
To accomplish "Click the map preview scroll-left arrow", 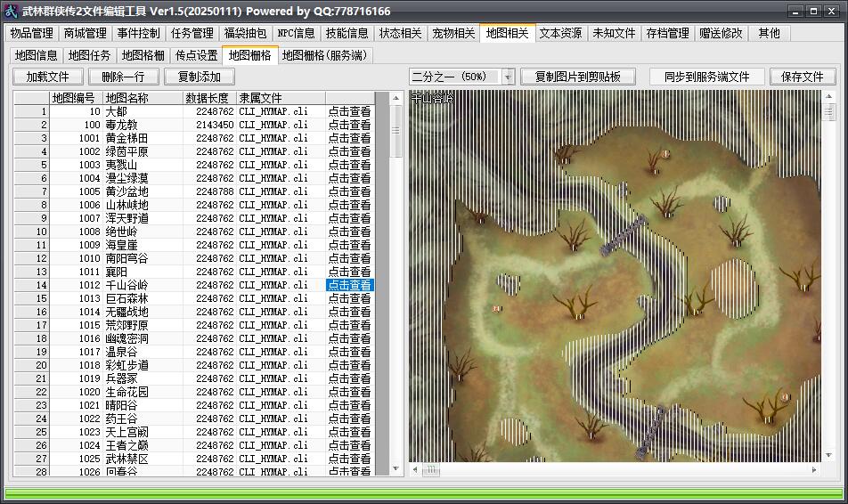I will point(415,469).
